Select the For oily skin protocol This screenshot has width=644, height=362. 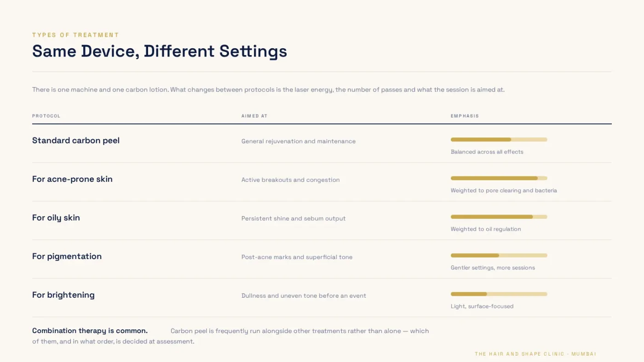[x=56, y=218]
